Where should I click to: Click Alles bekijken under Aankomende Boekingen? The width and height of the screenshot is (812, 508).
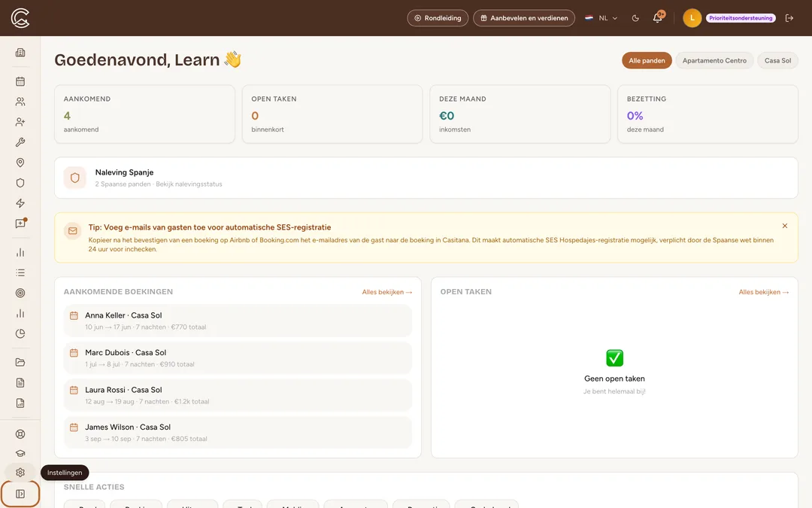coord(387,292)
